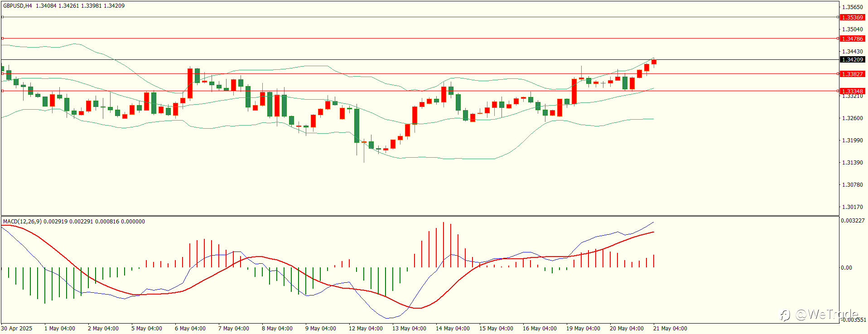Click the 0.003227 MACD scale value

pos(853,221)
